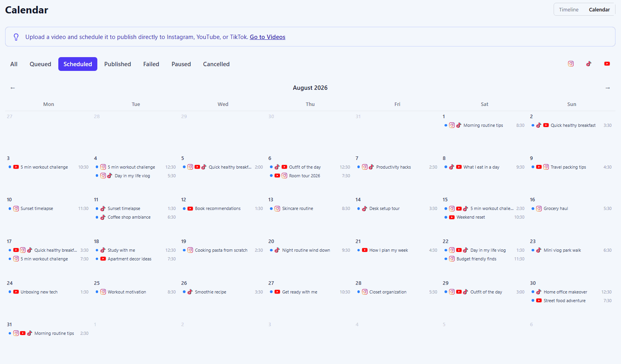This screenshot has height=364, width=621.
Task: Select the Published filter tab
Action: click(x=117, y=64)
